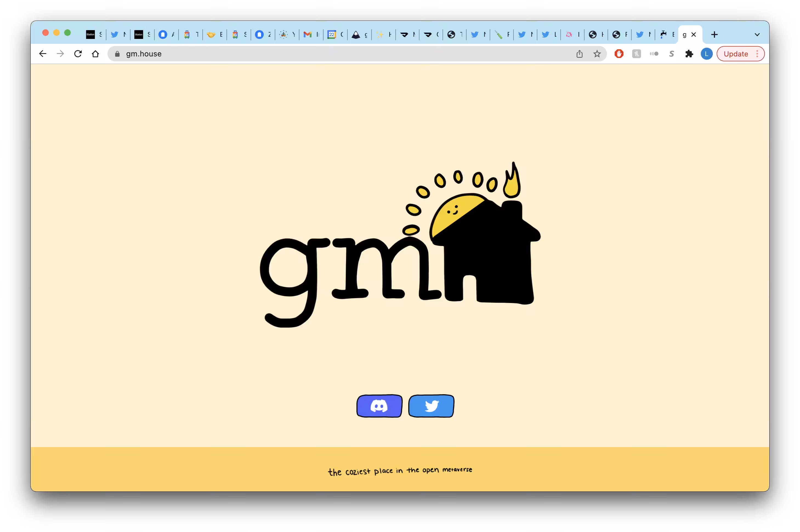The height and width of the screenshot is (532, 800).
Task: Open the Extensions puzzle menu
Action: pyautogui.click(x=689, y=54)
